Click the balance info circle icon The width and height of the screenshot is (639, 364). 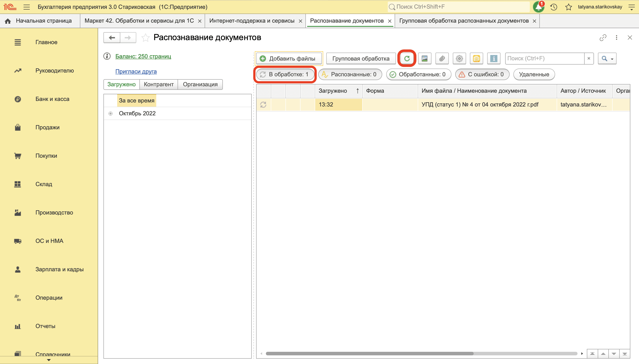[107, 56]
